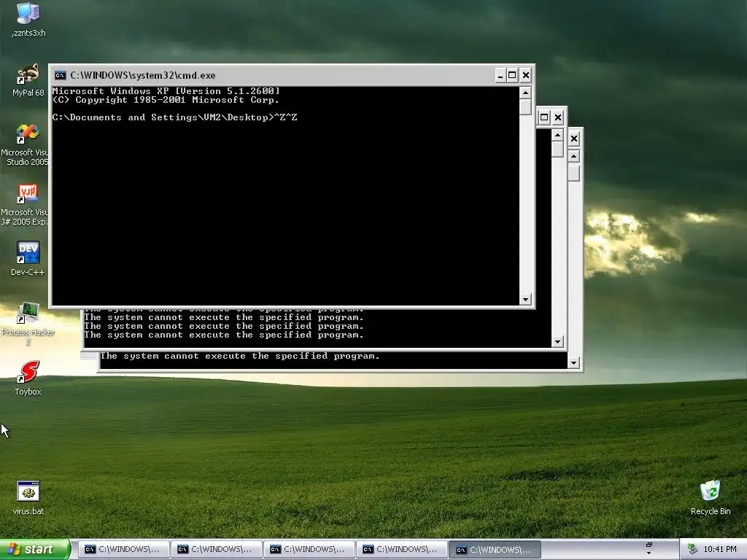The width and height of the screenshot is (747, 560).
Task: Click the second cmd window scroll up arrow
Action: coord(557,136)
